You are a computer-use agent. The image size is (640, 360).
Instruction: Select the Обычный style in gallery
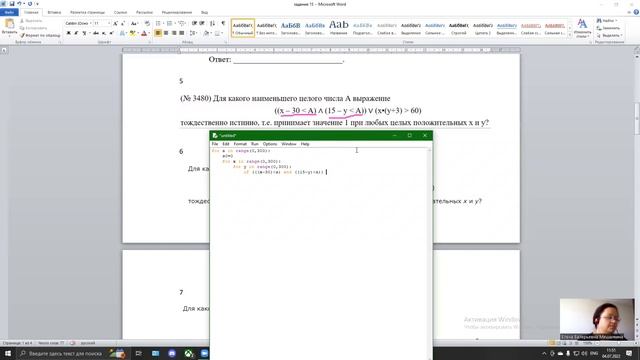pos(243,28)
